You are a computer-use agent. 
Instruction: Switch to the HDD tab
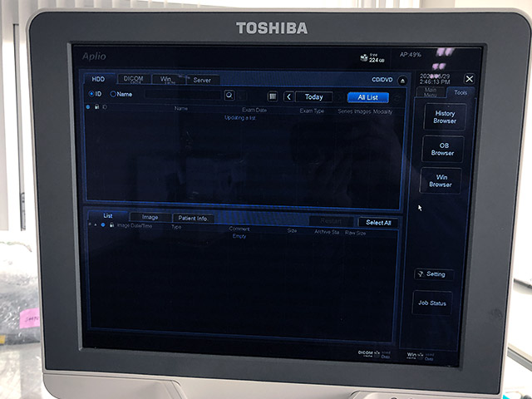click(98, 79)
